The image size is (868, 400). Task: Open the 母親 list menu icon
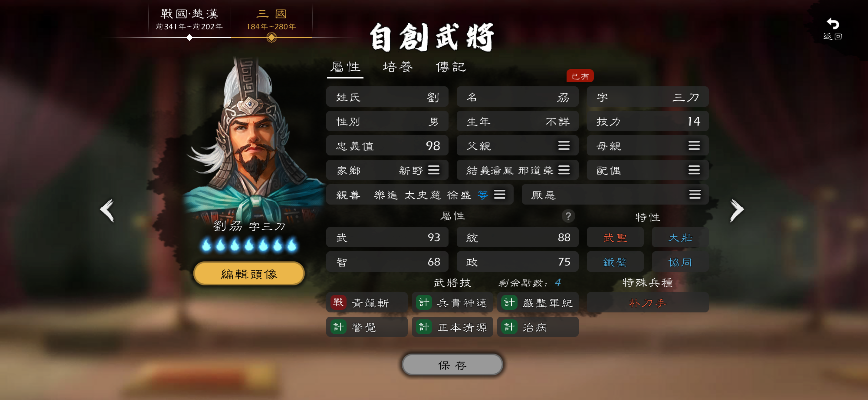[x=694, y=145]
